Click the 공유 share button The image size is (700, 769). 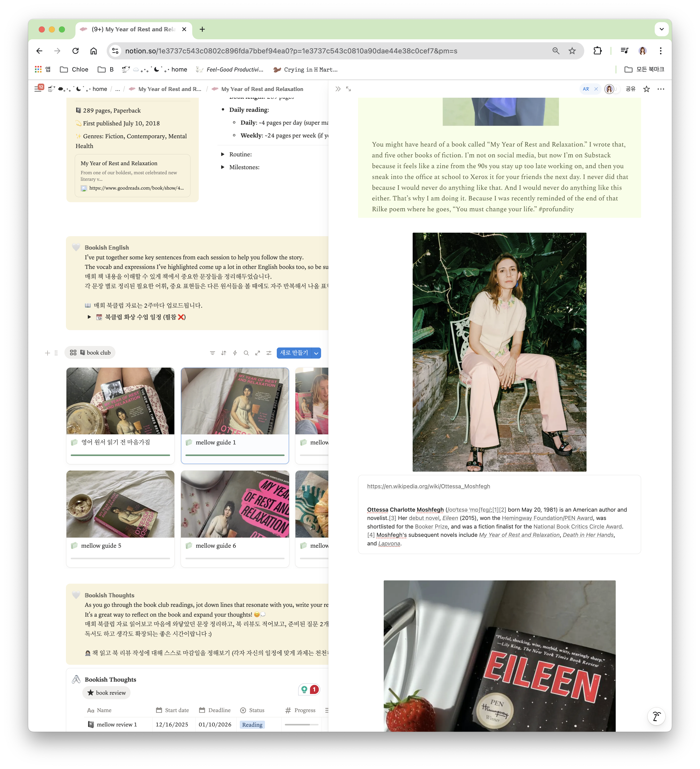point(631,89)
